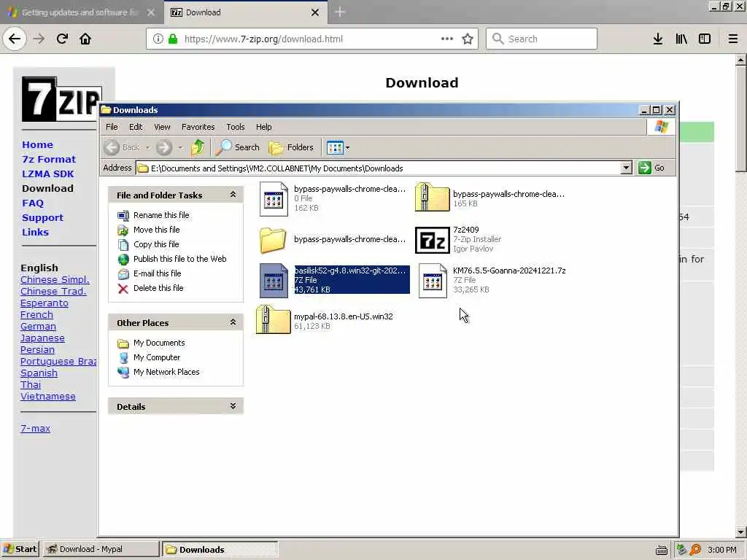Go to My Network Places

point(166,372)
